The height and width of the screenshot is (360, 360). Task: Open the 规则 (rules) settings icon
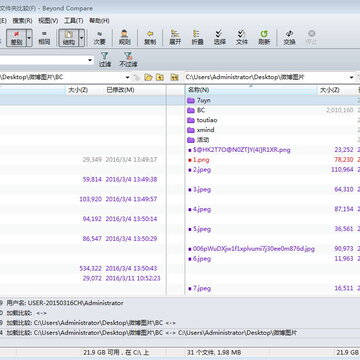(124, 37)
